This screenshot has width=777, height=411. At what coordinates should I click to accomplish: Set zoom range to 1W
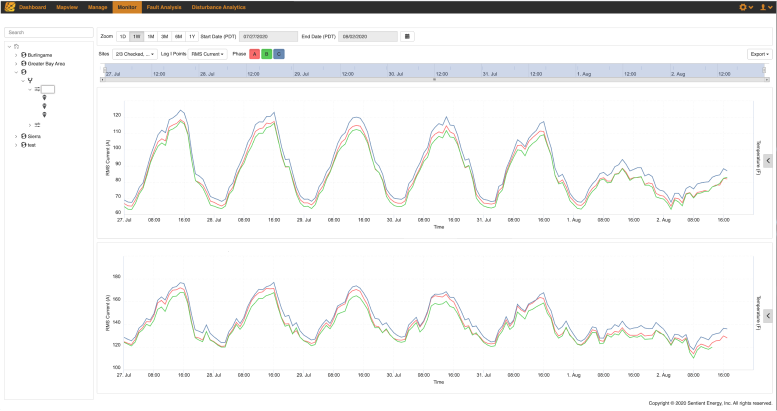[x=137, y=37]
